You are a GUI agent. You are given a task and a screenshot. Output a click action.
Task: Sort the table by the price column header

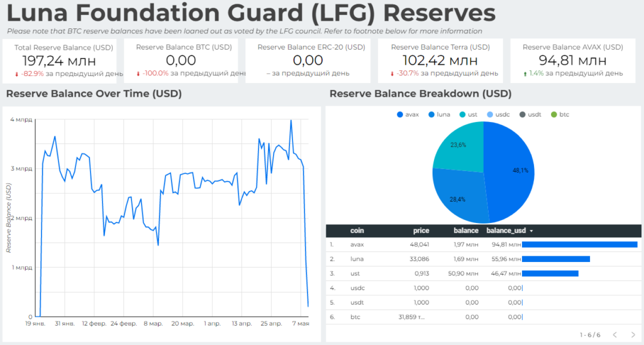(421, 231)
